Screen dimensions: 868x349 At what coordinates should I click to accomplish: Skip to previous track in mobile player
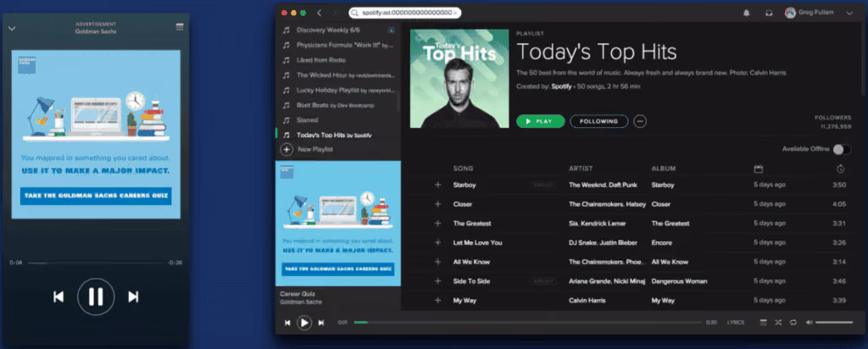pos(58,297)
